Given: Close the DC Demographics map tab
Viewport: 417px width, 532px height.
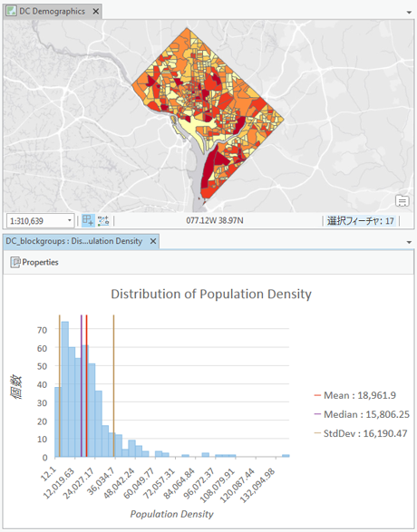Looking at the screenshot, I should (96, 11).
